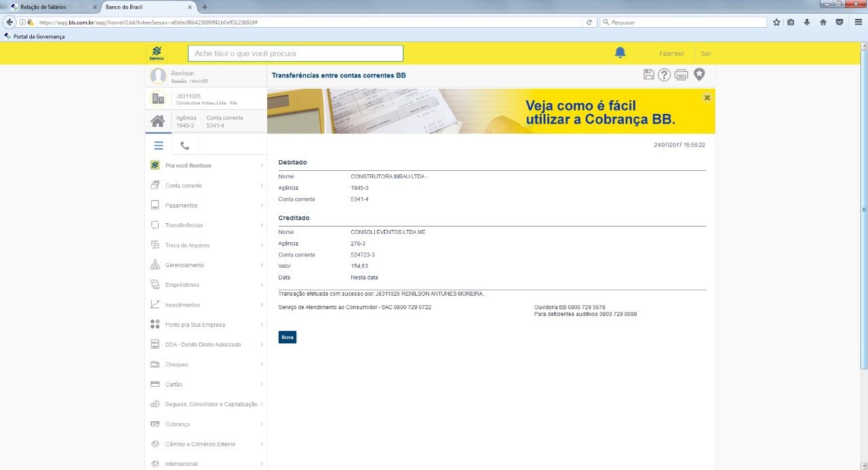Open the Pocket icon in browser toolbar
The width and height of the screenshot is (868, 470).
pyautogui.click(x=840, y=22)
